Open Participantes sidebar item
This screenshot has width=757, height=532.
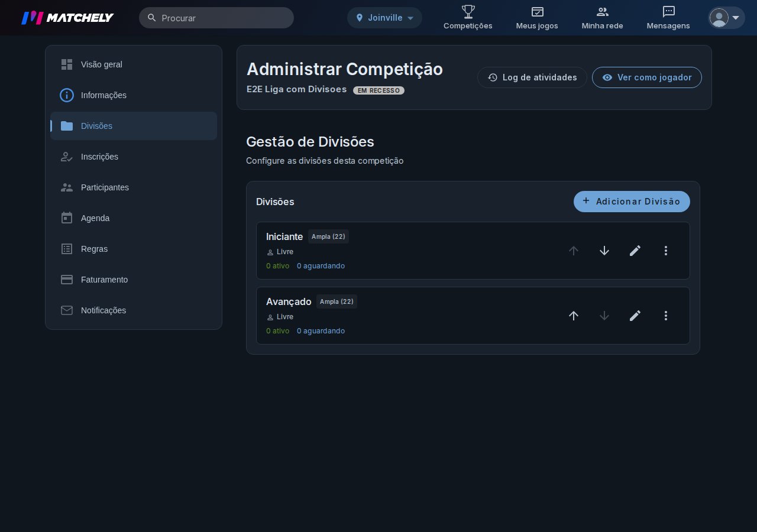(x=134, y=187)
